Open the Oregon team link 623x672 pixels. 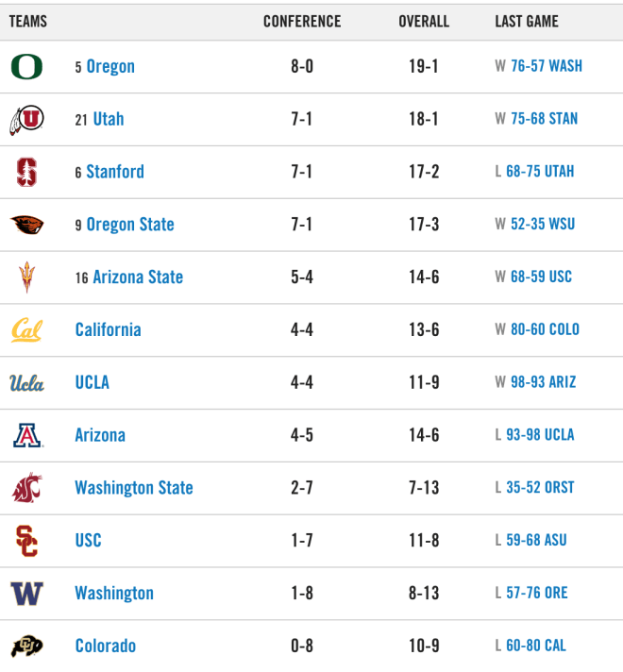click(x=110, y=66)
